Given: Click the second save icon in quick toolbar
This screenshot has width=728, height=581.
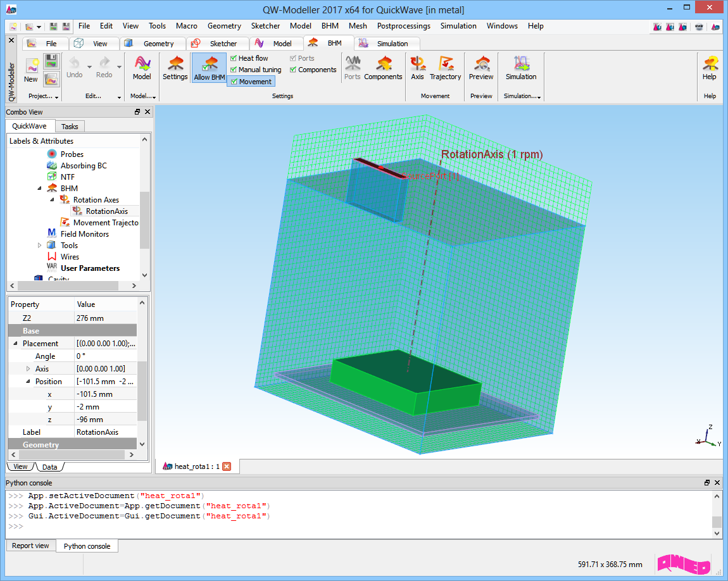Looking at the screenshot, I should (x=66, y=27).
